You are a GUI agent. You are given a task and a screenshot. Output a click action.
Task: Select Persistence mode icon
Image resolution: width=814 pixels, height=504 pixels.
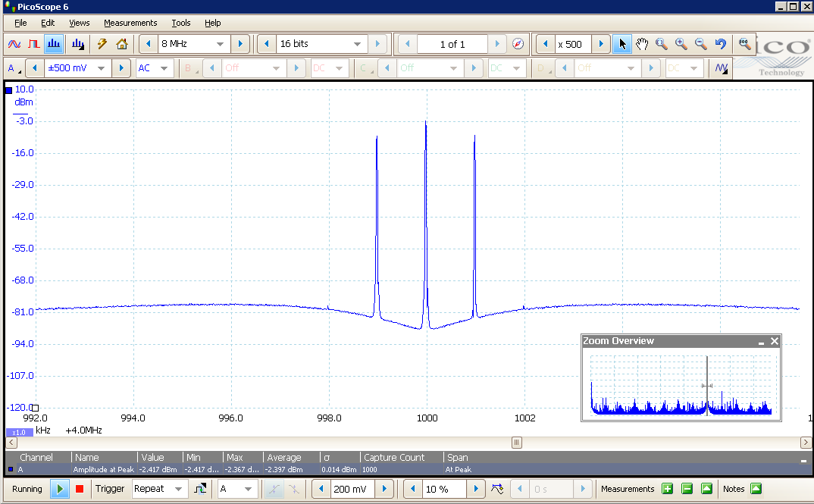33,44
